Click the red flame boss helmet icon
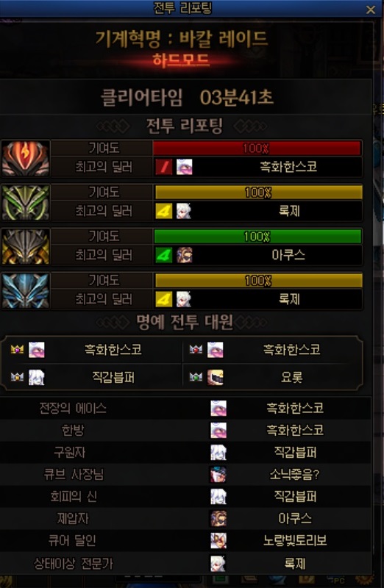The width and height of the screenshot is (384, 588). pyautogui.click(x=26, y=158)
